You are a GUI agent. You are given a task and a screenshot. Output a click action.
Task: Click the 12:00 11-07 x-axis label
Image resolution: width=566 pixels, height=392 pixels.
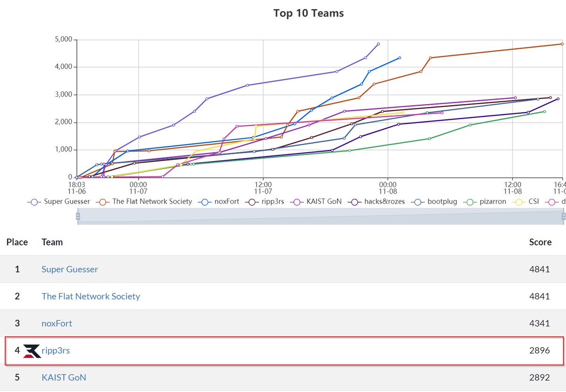[x=263, y=188]
